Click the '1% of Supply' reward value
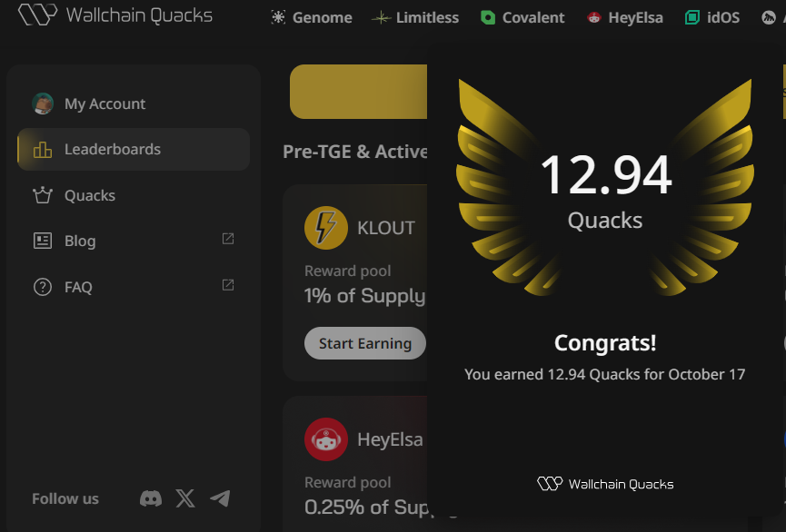786x532 pixels. pos(365,296)
